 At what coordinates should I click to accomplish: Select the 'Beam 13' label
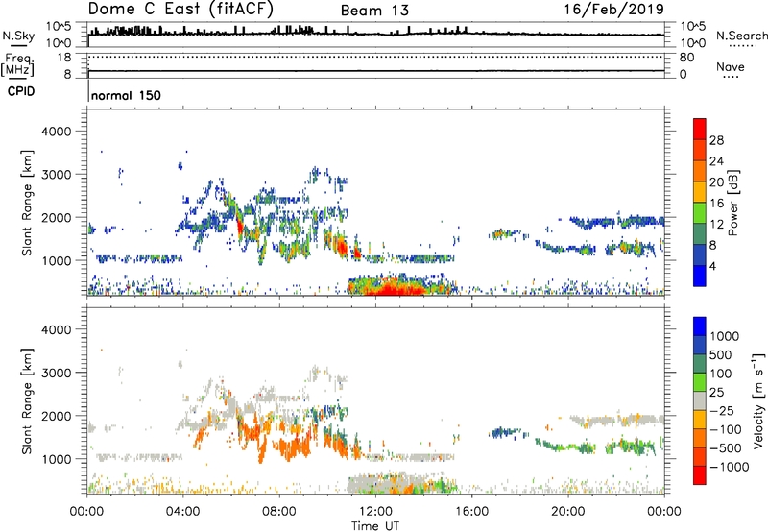click(374, 11)
